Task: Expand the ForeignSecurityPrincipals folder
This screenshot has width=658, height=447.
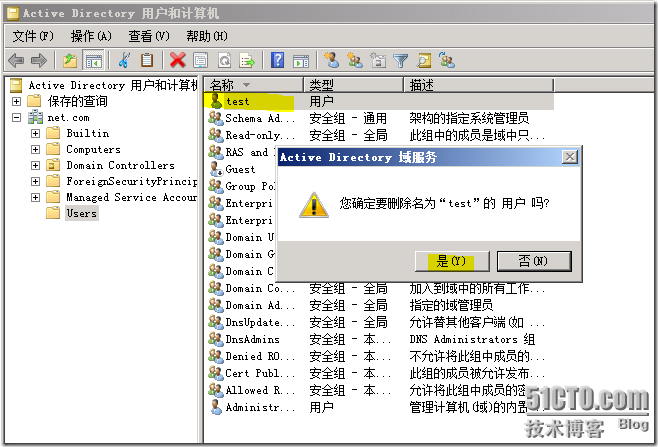Action: click(x=36, y=181)
